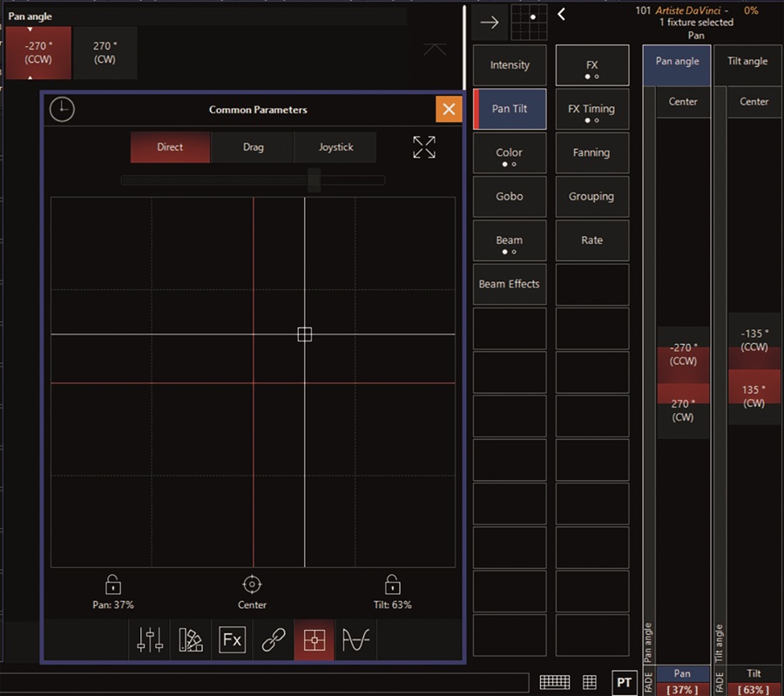The image size is (784, 696).
Task: Select the pan tilt grid tool
Action: (x=314, y=640)
